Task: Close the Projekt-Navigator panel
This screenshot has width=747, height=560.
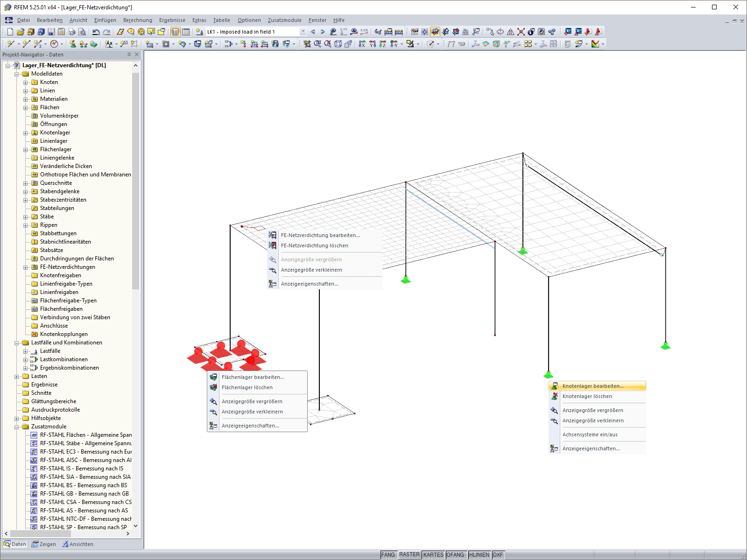Action: (137, 55)
